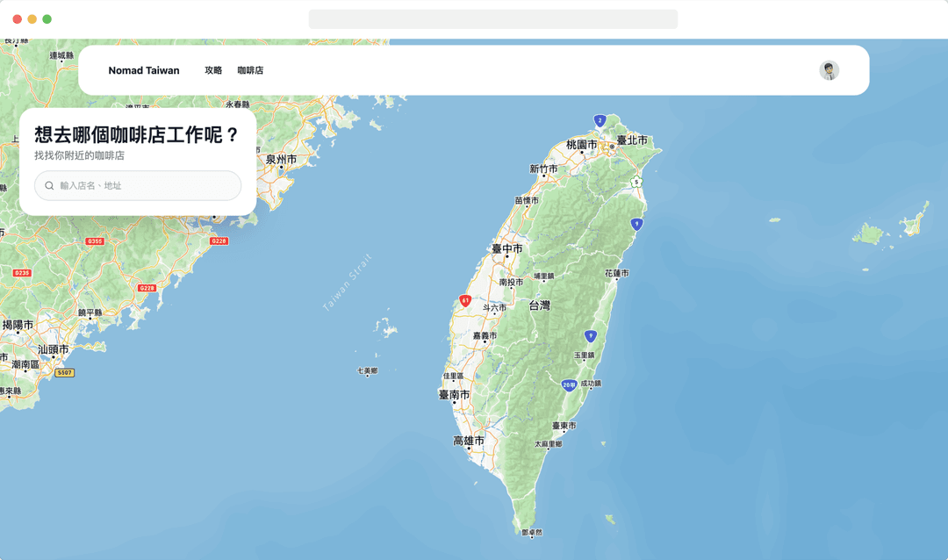Select the blue 20甲 highway shield
948x560 pixels.
569,384
